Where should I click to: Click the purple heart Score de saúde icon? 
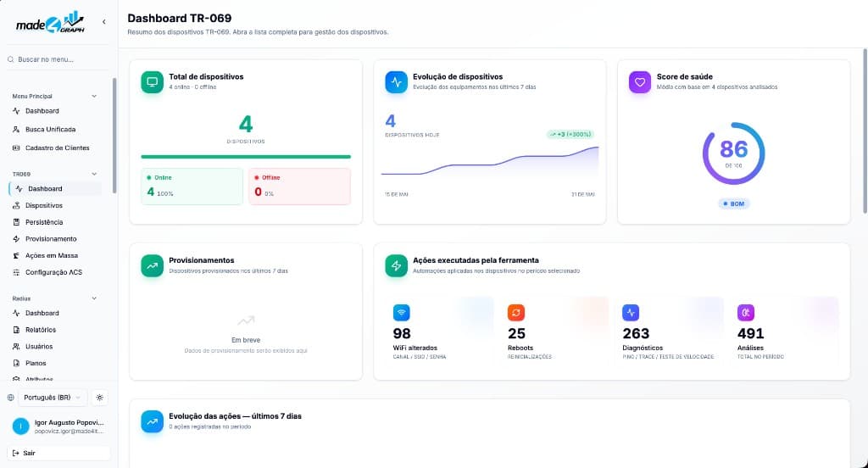pos(640,82)
